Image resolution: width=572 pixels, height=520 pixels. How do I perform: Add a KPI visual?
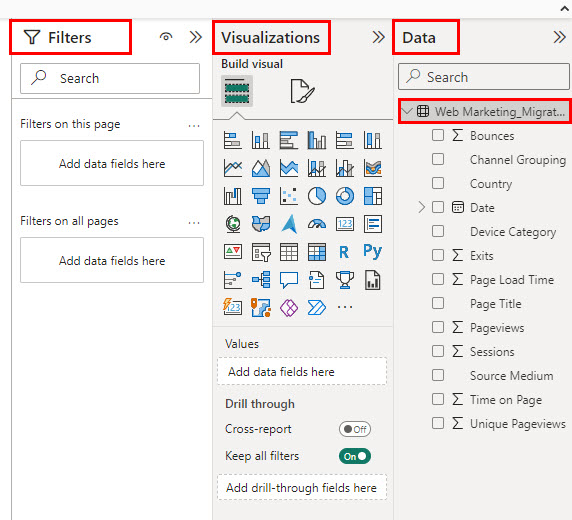pyautogui.click(x=233, y=252)
